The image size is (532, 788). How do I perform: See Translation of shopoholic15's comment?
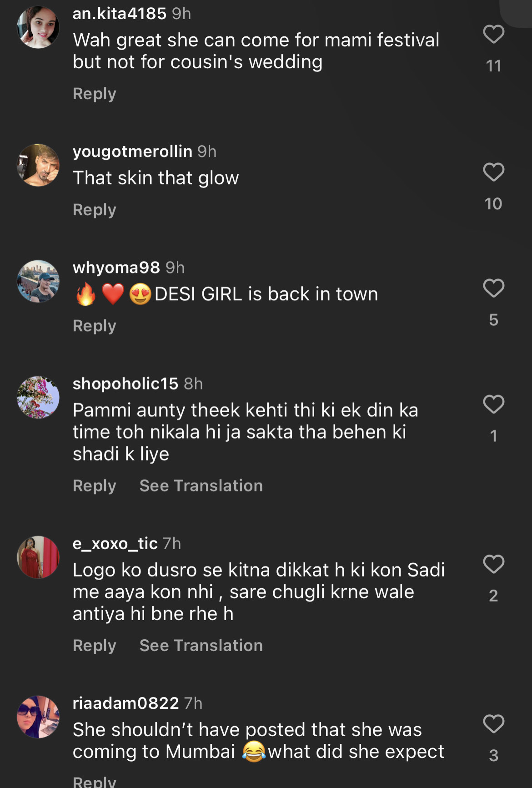(x=201, y=485)
